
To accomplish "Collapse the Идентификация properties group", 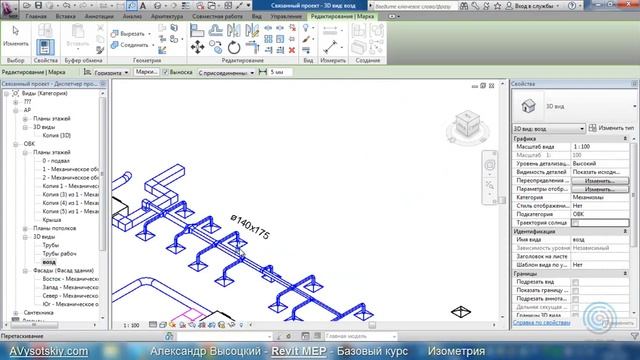I will point(625,231).
